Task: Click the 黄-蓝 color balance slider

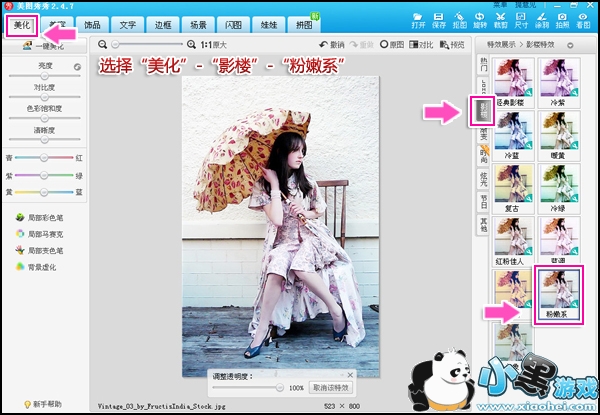Action: [x=44, y=192]
